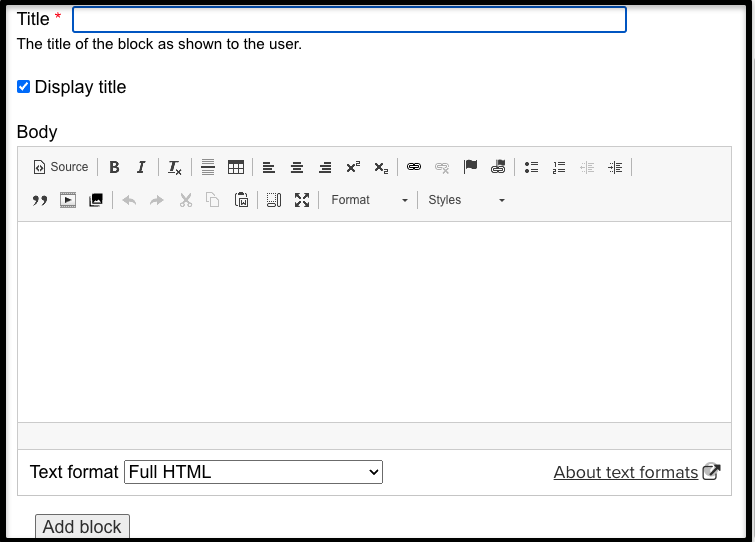
Task: Click the Remove Format icon
Action: (x=175, y=167)
